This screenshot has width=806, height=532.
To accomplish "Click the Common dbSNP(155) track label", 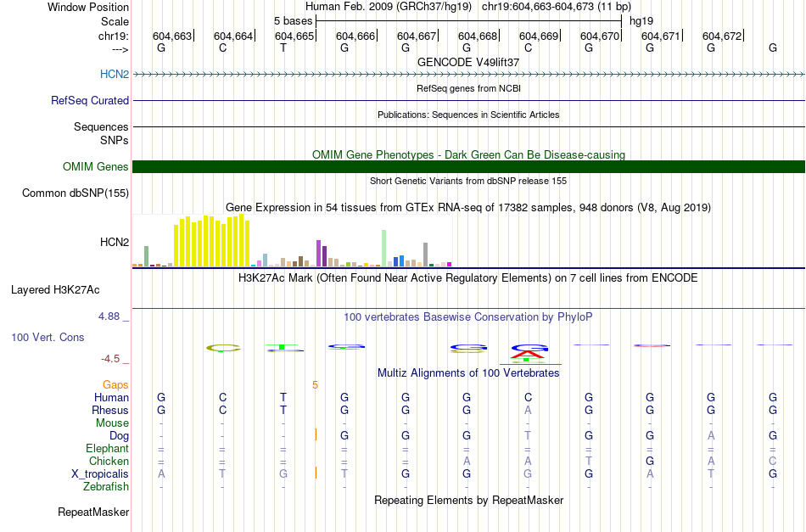I will click(x=76, y=193).
